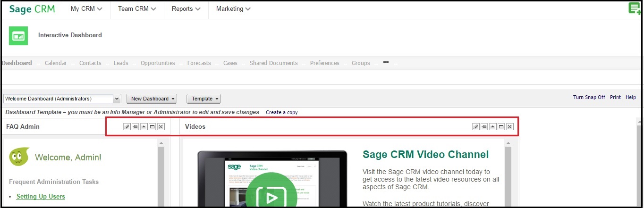Maximize the FAQ Admin gadget
Image resolution: width=644 pixels, height=208 pixels.
(x=152, y=127)
